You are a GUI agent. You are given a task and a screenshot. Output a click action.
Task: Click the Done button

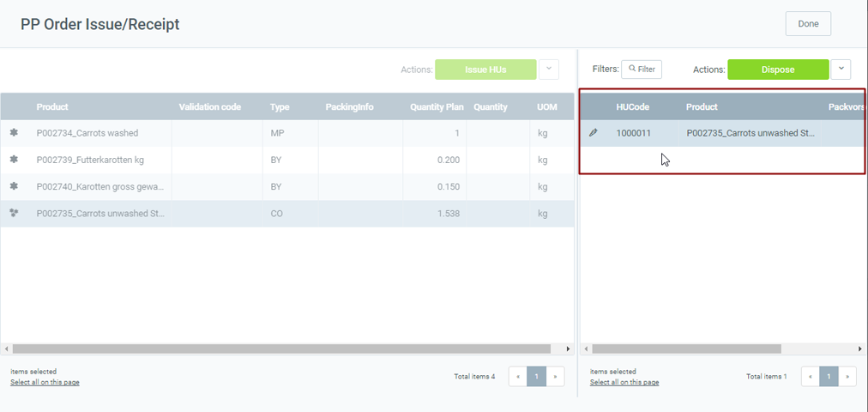pos(808,24)
